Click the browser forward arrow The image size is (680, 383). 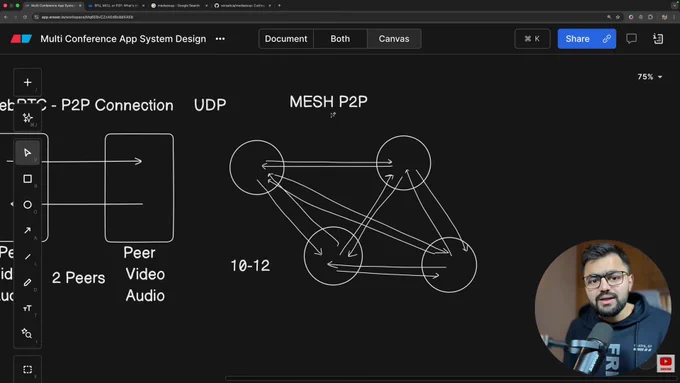click(x=15, y=17)
